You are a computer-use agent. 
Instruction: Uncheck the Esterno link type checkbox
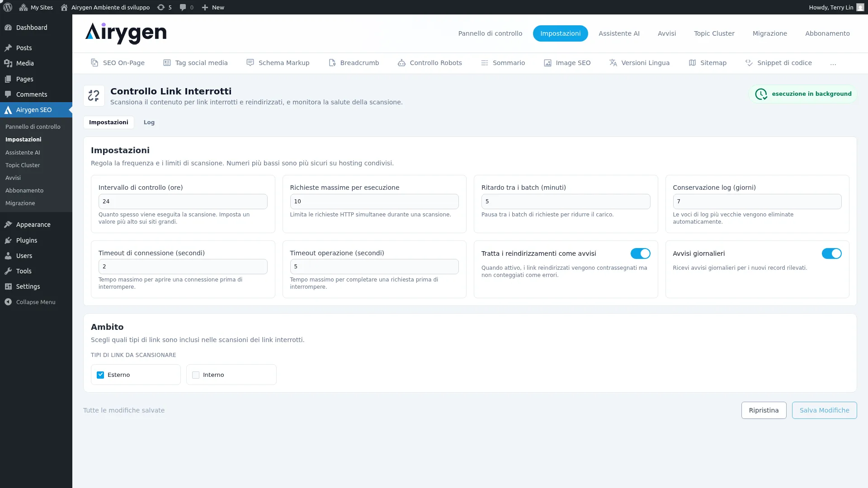point(100,375)
